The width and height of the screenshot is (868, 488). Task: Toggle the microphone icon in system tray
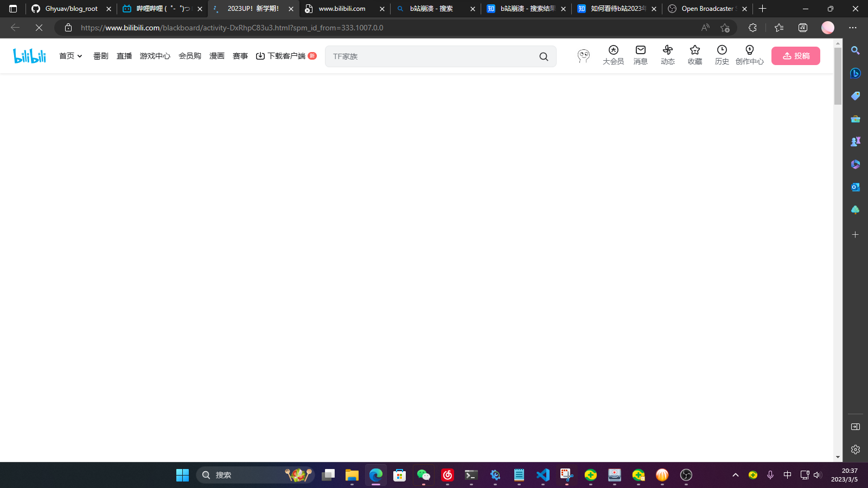pos(770,475)
